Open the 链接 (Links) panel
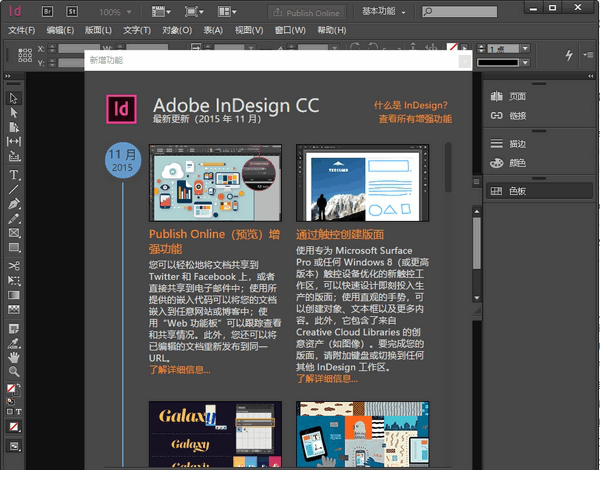Viewport: 600px width, 488px height. point(509,116)
